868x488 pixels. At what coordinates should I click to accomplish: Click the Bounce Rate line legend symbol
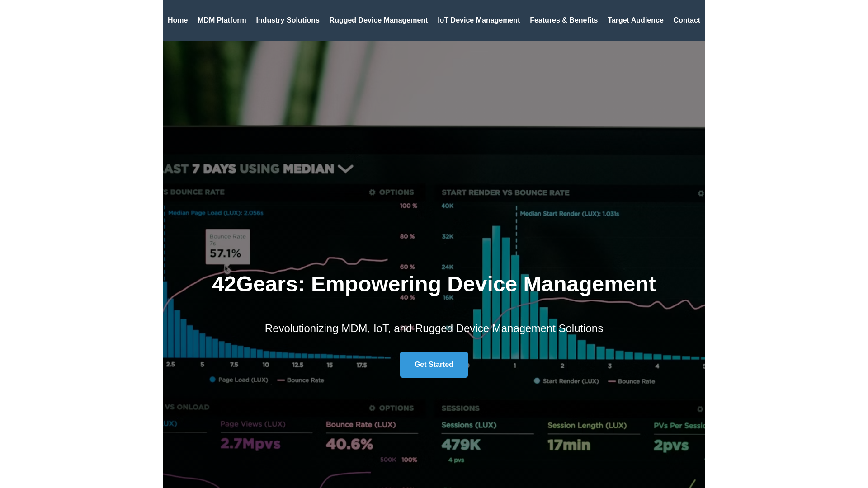pyautogui.click(x=281, y=380)
